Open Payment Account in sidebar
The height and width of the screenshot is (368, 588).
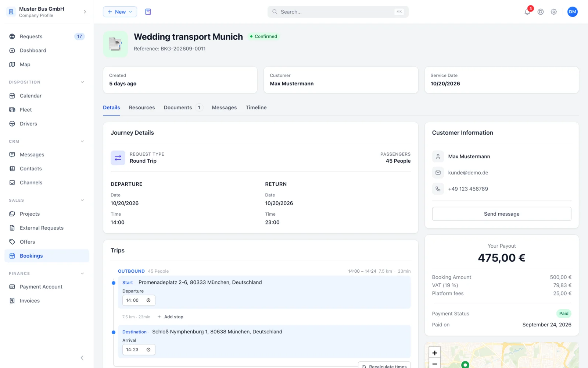click(x=47, y=287)
